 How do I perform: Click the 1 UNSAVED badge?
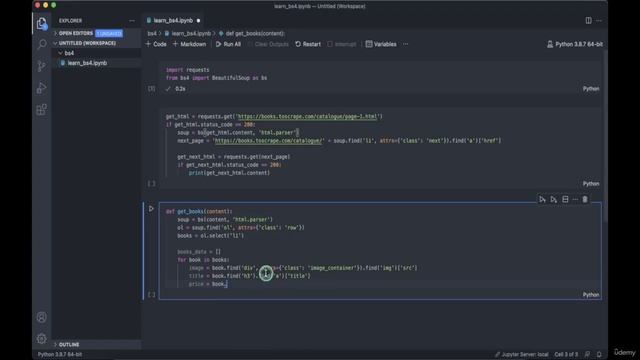109,33
